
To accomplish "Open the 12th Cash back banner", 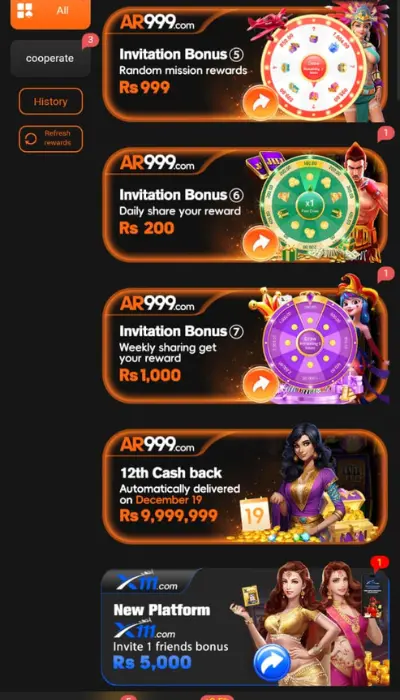I will [245, 487].
